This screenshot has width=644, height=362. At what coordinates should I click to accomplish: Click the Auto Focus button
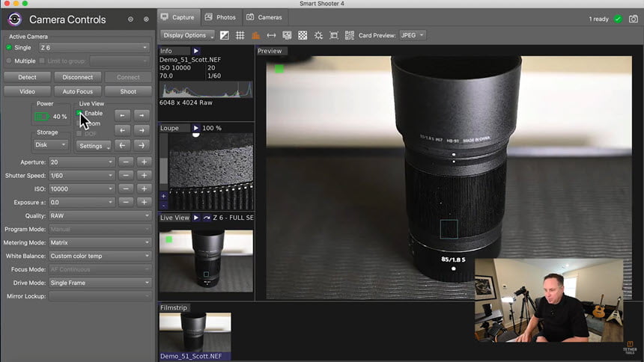coord(78,91)
